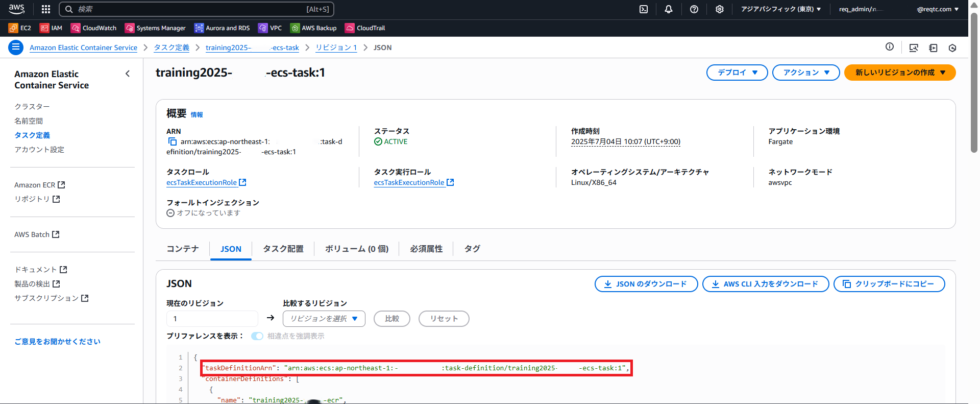Open the settings gear icon
This screenshot has width=980, height=404.
point(720,9)
